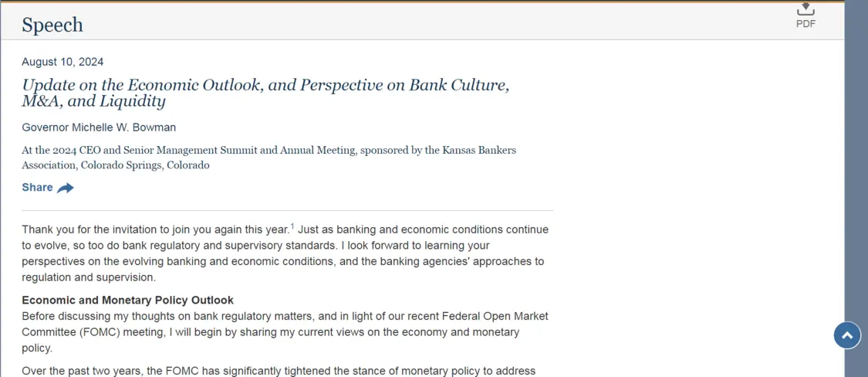The width and height of the screenshot is (868, 377).
Task: Click the name Governor Michelle W. Bowman
Action: (99, 127)
